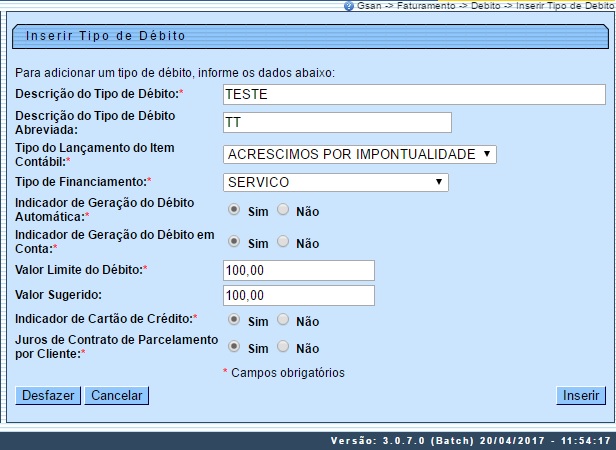
Task: Click the Valor Limite do Débito field
Action: (x=298, y=270)
